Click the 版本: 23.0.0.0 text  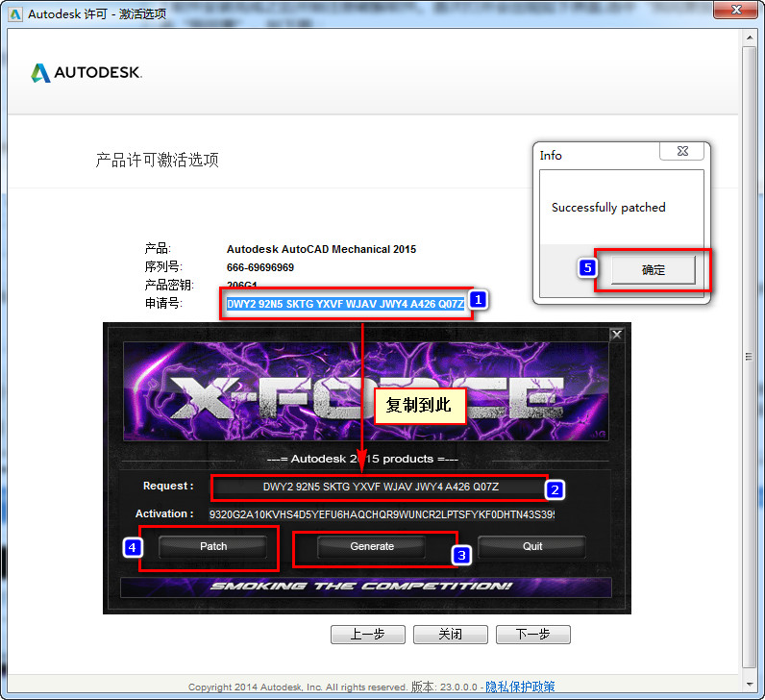444,687
